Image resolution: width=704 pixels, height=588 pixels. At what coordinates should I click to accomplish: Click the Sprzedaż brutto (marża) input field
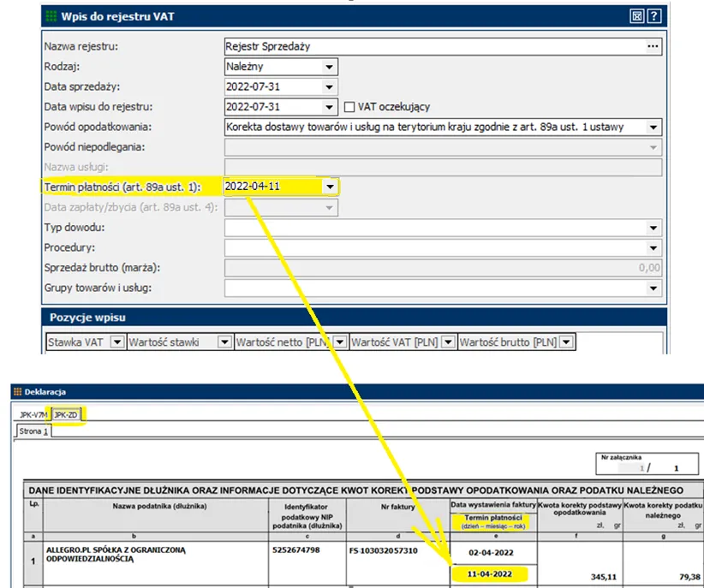443,267
